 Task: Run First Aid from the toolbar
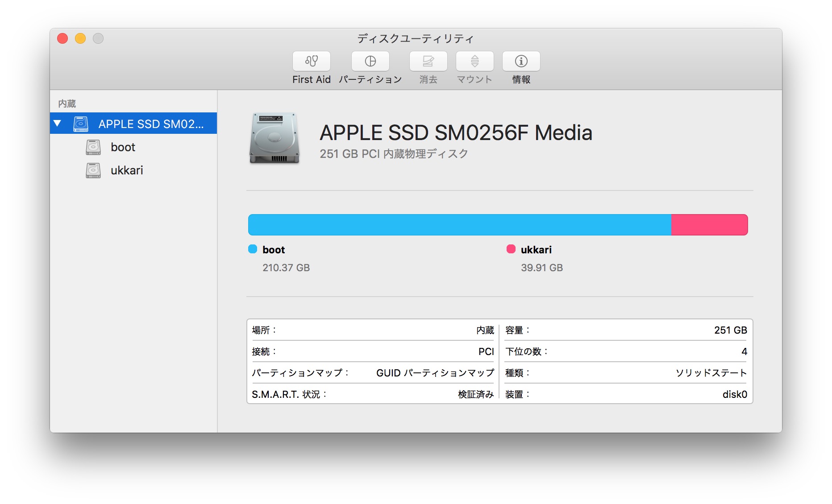[312, 61]
